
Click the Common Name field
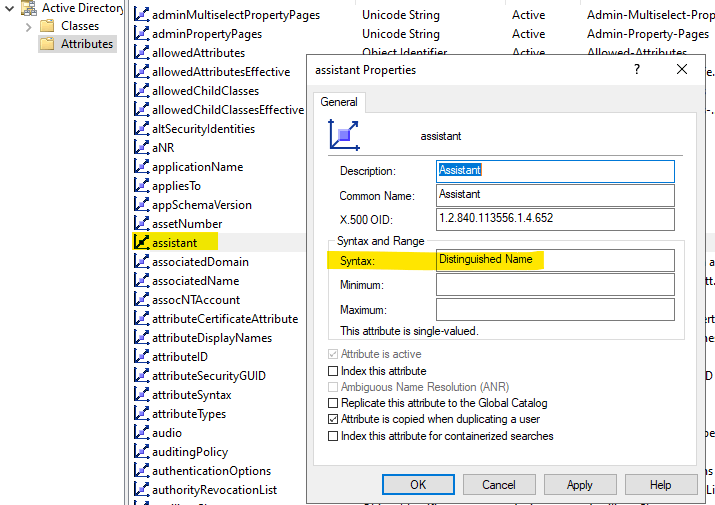point(555,195)
